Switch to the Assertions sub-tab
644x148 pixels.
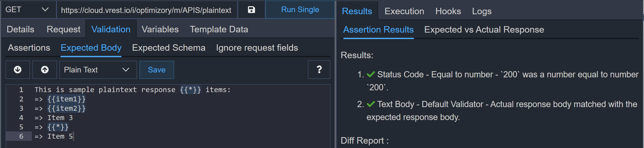pyautogui.click(x=29, y=48)
